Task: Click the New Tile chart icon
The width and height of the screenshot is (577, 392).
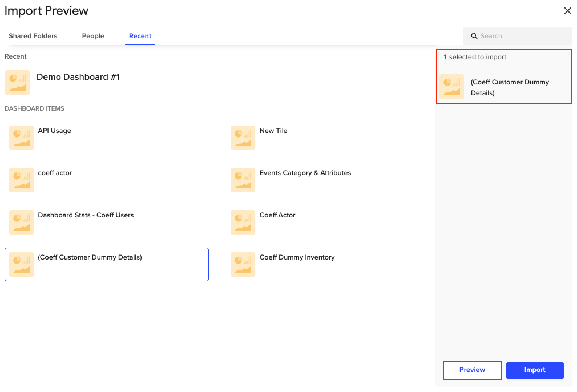Action: [x=243, y=138]
